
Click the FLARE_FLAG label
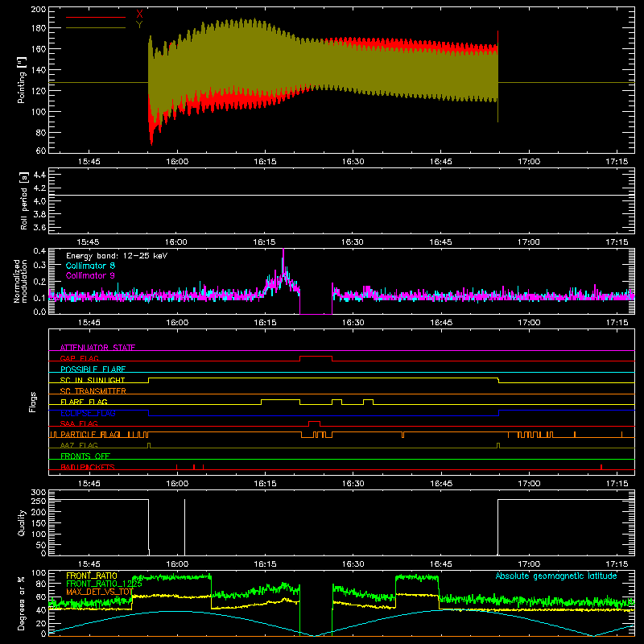[x=85, y=402]
